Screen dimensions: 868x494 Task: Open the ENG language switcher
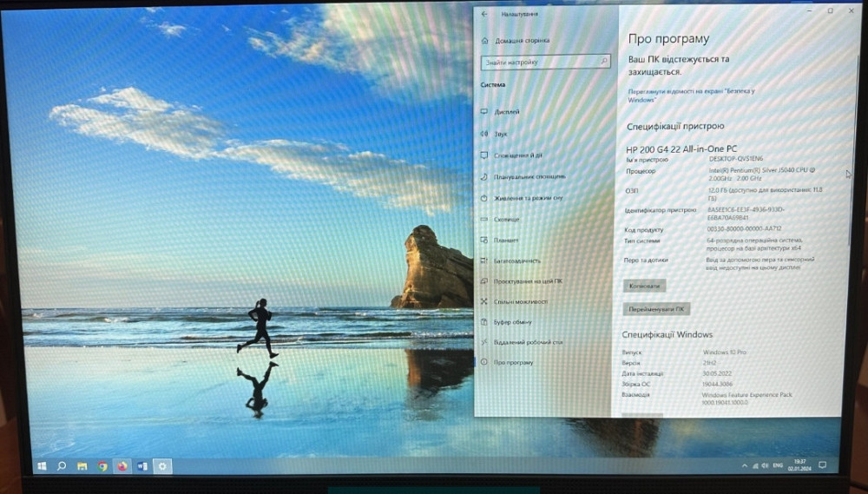click(x=778, y=464)
